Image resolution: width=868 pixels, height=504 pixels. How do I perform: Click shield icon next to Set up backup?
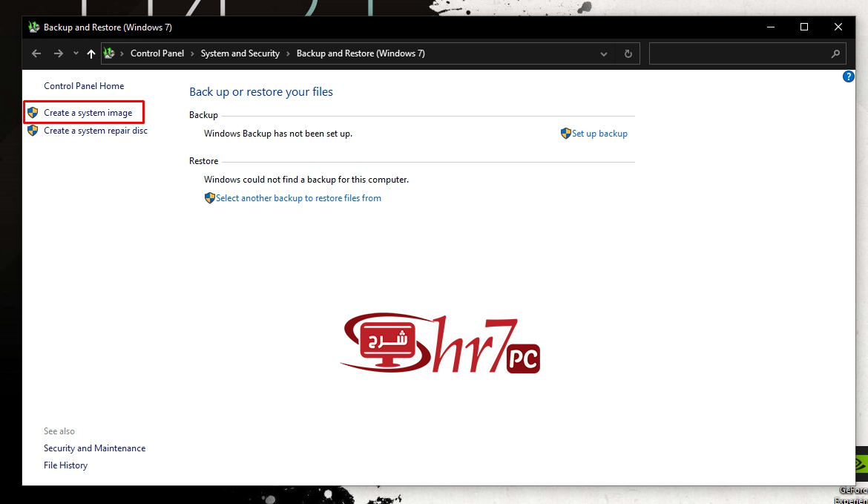565,133
